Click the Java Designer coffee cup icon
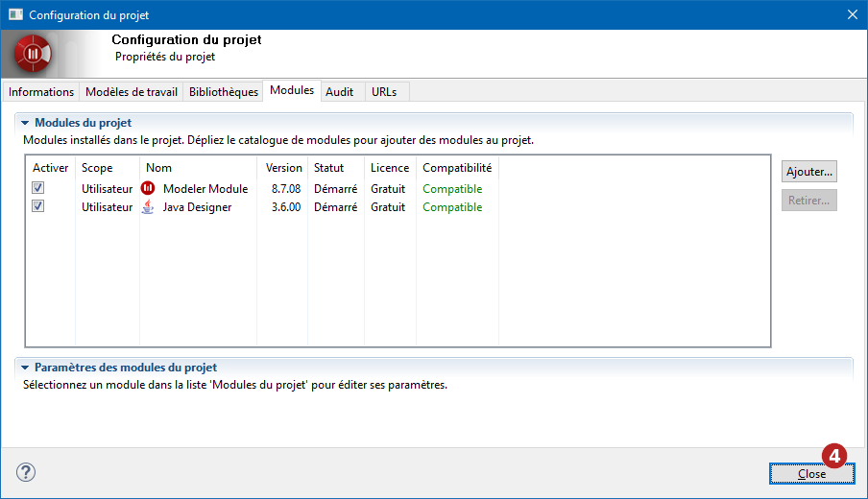Image resolution: width=868 pixels, height=499 pixels. 148,207
